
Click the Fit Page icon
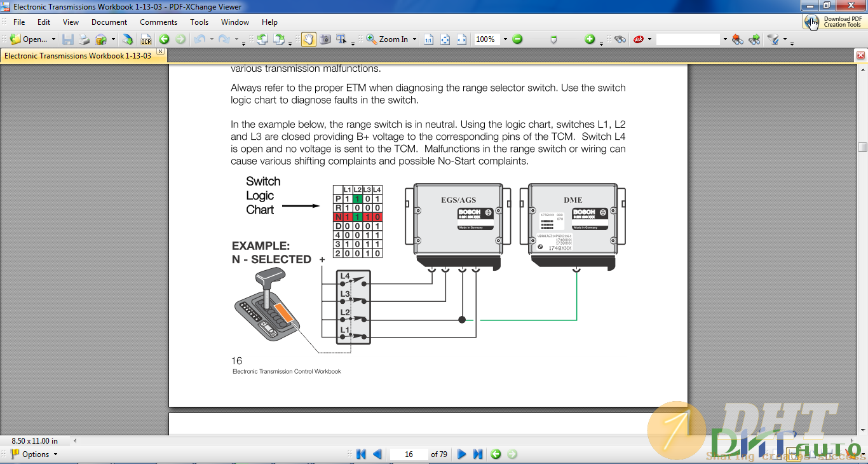pos(445,39)
